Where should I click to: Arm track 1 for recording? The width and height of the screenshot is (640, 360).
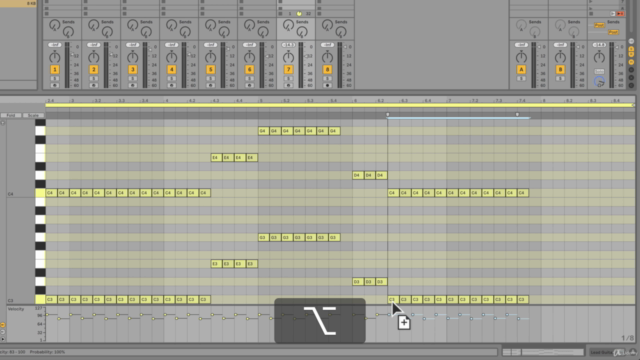pos(55,85)
